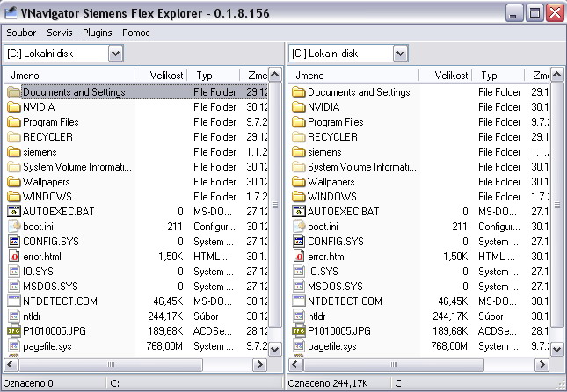Screen dimensions: 567x392
Task: Select MSDOS.SYS name in right pane
Action: click(336, 287)
